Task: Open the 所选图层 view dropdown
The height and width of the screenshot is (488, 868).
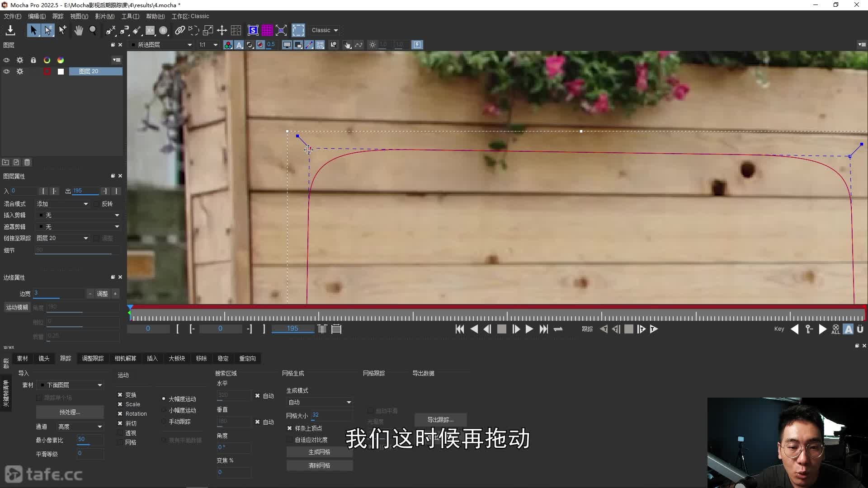Action: click(161, 45)
